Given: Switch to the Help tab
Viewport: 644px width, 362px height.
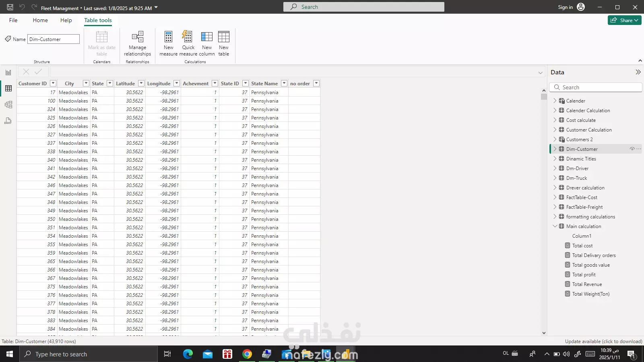Looking at the screenshot, I should tap(66, 20).
